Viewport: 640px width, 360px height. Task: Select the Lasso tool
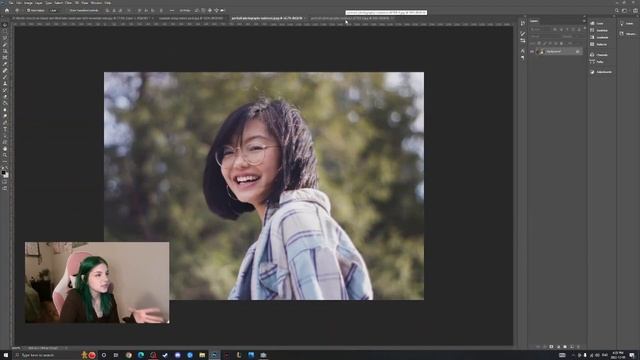click(x=5, y=38)
